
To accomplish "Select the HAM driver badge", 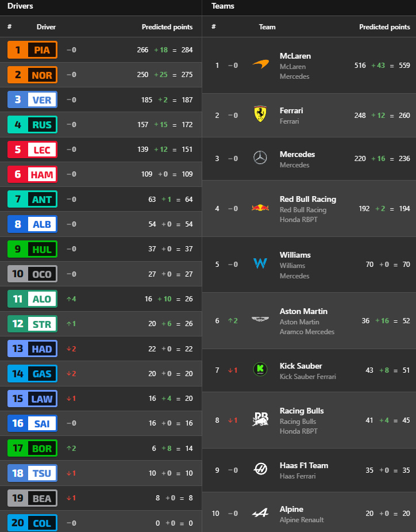I will (x=33, y=174).
